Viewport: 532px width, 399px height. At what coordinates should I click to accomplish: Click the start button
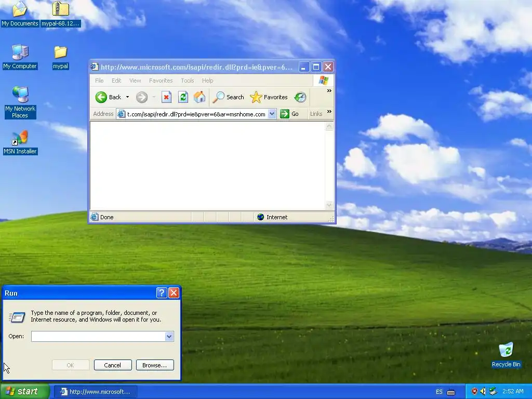[x=25, y=392]
